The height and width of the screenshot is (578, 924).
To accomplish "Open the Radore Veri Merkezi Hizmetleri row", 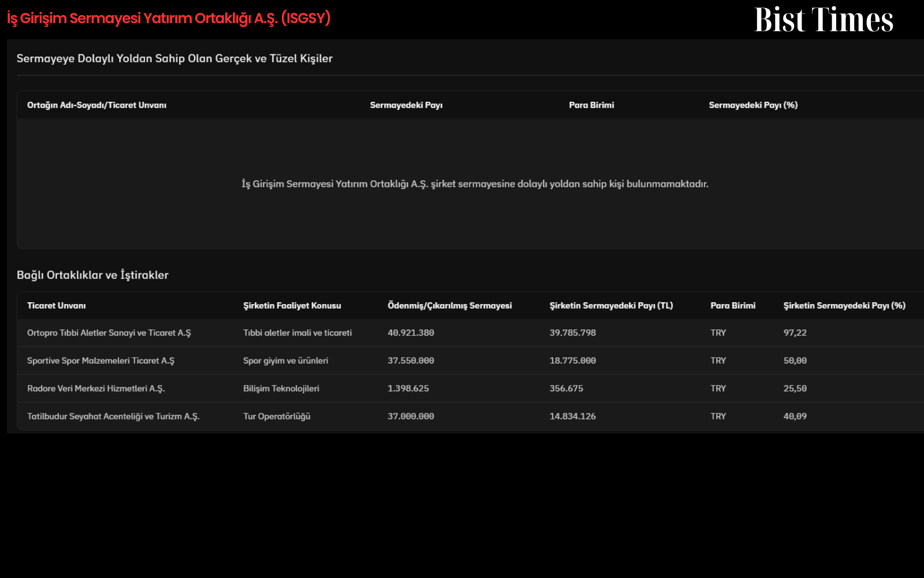I will [x=471, y=388].
